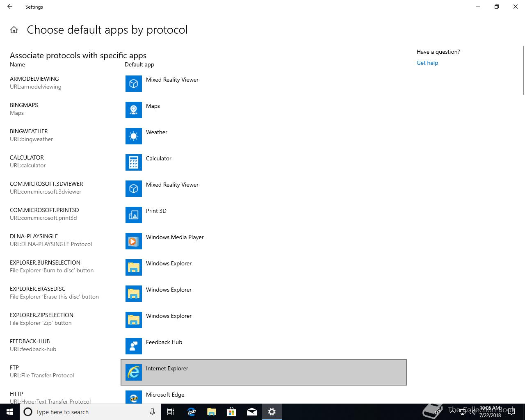Click the Feedback Hub app icon

tap(133, 346)
